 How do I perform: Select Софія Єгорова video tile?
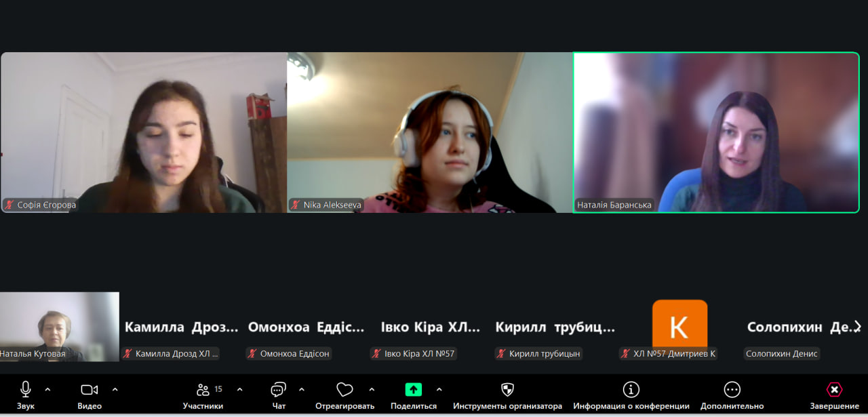(144, 132)
